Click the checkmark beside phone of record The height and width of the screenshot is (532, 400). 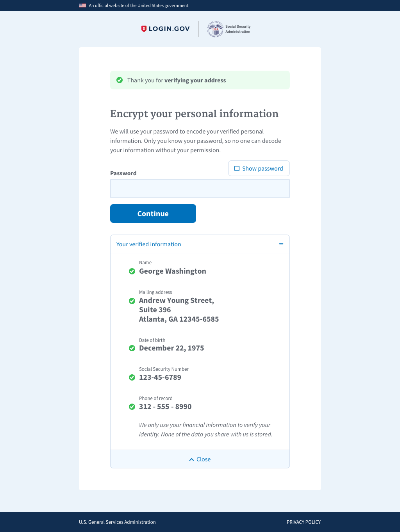(132, 407)
